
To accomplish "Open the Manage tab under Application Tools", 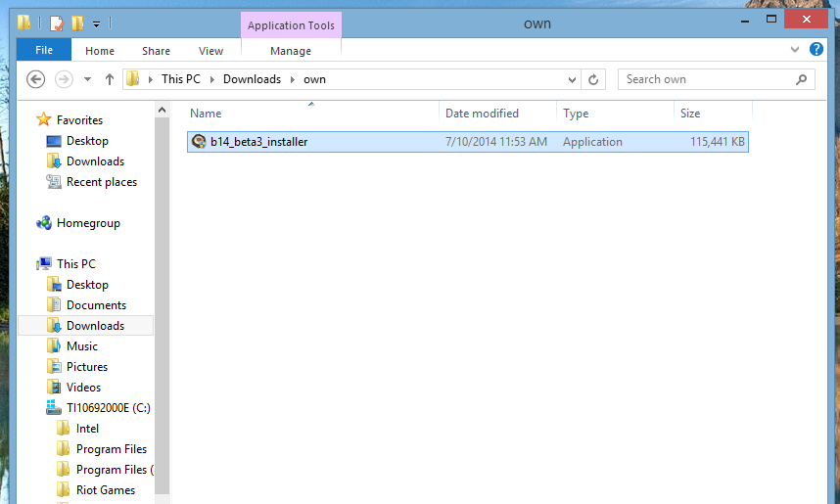I will tap(291, 51).
